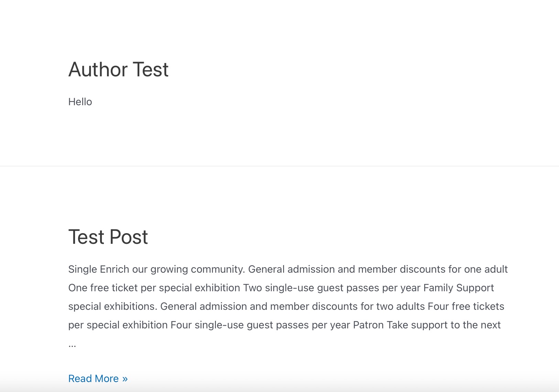Open the Test Post title link
This screenshot has height=392, width=559.
click(108, 237)
